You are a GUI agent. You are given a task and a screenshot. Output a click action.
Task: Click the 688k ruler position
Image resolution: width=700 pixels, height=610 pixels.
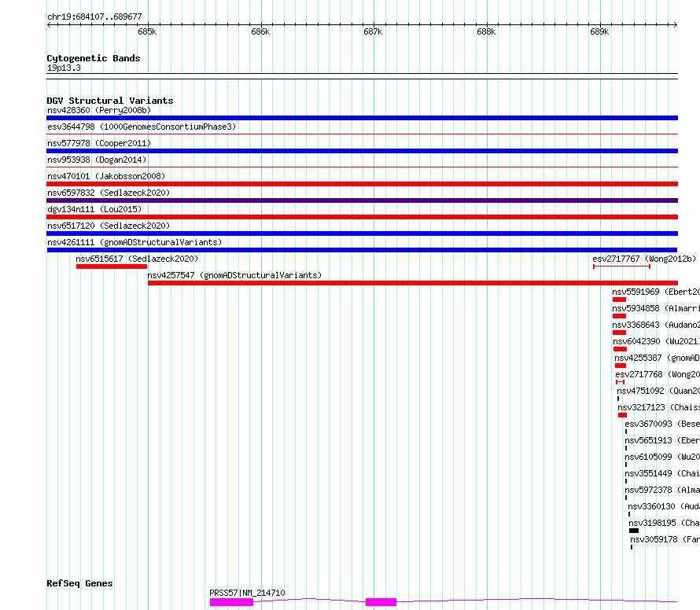[x=486, y=31]
